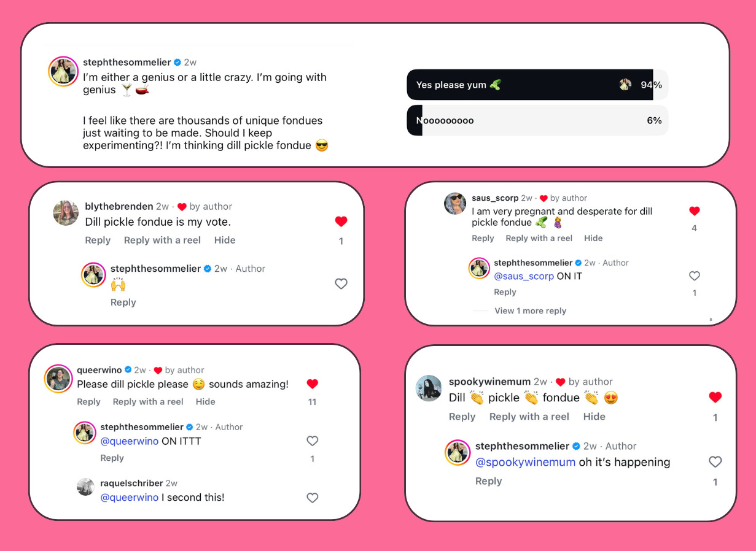
Task: Expand 'View 1 more reply' thread
Action: pos(531,310)
